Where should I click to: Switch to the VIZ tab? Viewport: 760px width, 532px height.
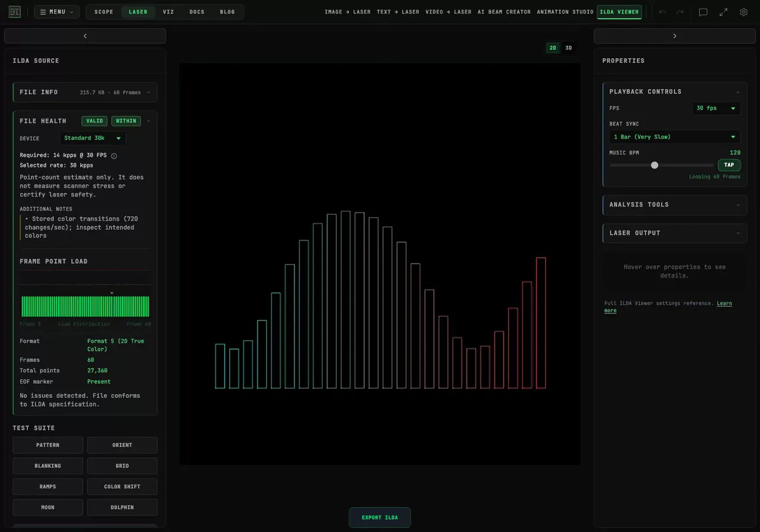[169, 12]
